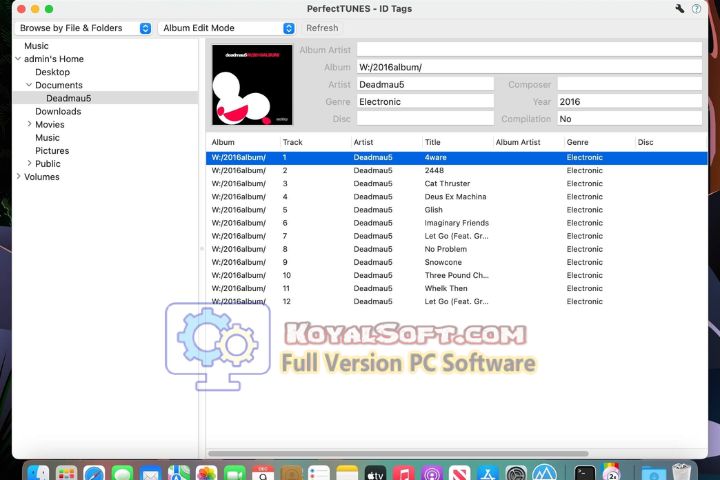
Task: Collapse the admin's Home tree node
Action: pos(18,59)
